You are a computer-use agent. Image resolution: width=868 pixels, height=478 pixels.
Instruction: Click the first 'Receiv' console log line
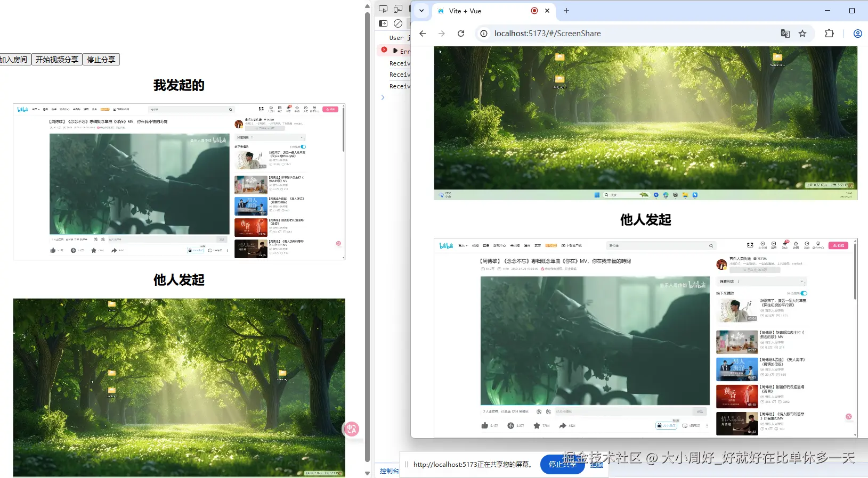click(400, 63)
